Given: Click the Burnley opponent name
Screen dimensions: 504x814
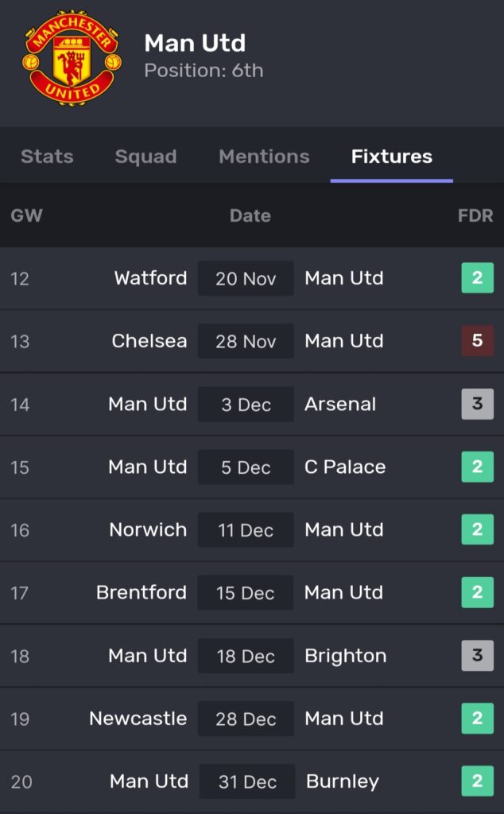Looking at the screenshot, I should coord(343,781).
